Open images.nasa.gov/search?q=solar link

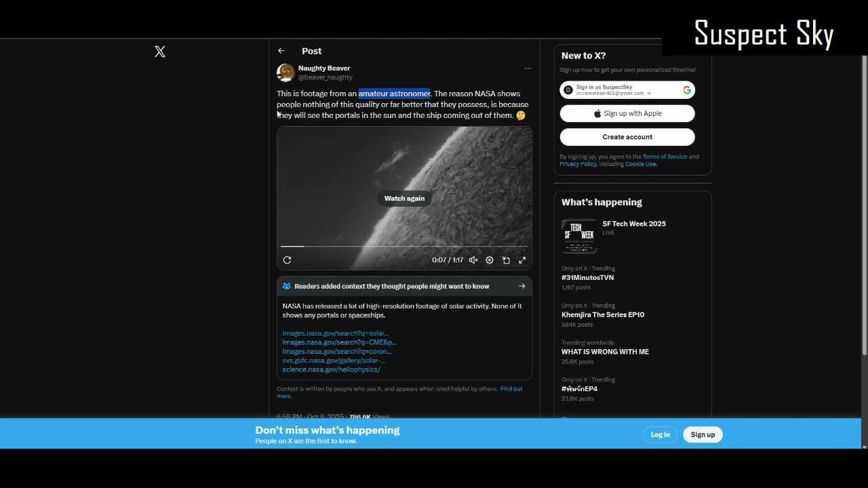click(x=336, y=333)
